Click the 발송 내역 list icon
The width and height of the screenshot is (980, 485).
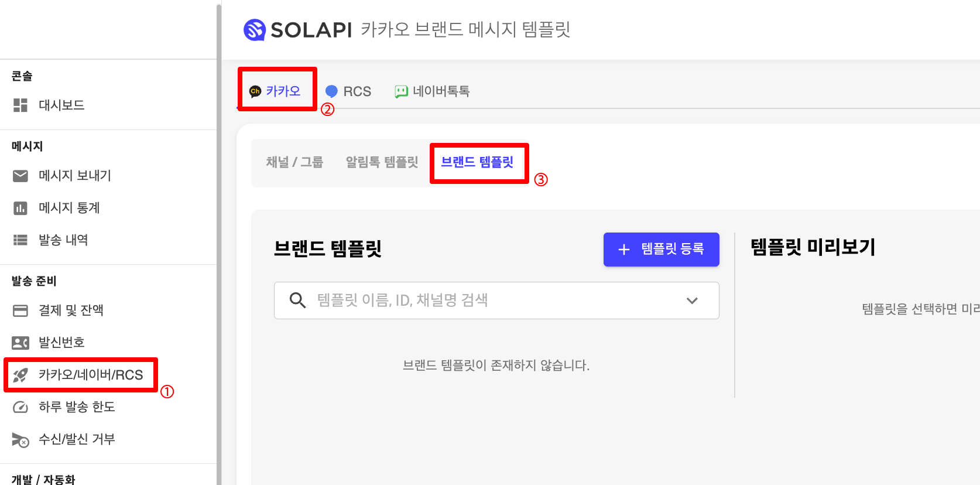pos(20,240)
